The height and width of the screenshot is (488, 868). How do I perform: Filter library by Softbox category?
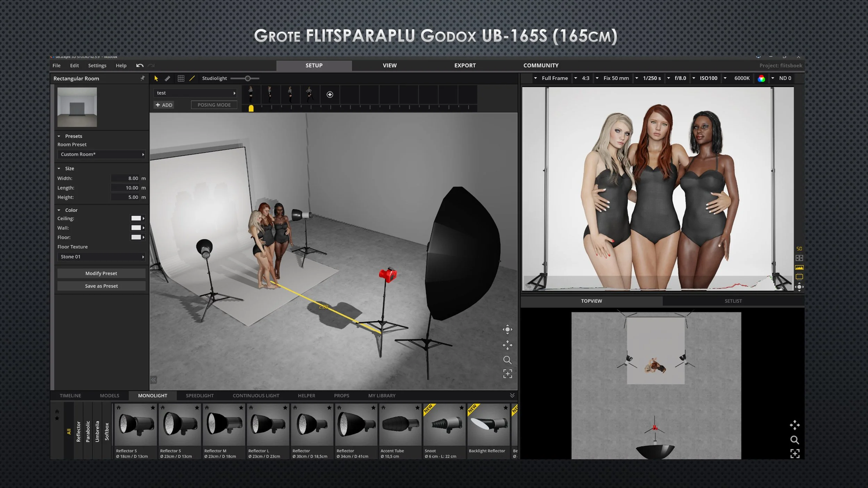pos(107,431)
